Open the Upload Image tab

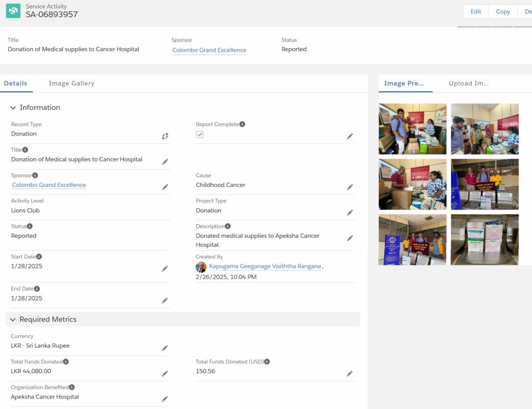[469, 84]
